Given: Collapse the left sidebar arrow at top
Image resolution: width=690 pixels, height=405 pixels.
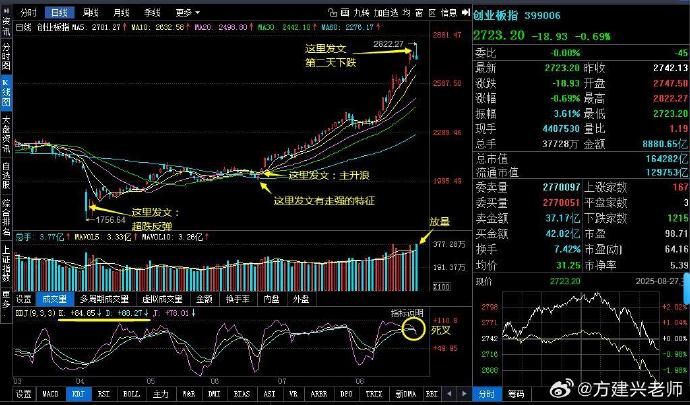Looking at the screenshot, I should [x=6, y=9].
